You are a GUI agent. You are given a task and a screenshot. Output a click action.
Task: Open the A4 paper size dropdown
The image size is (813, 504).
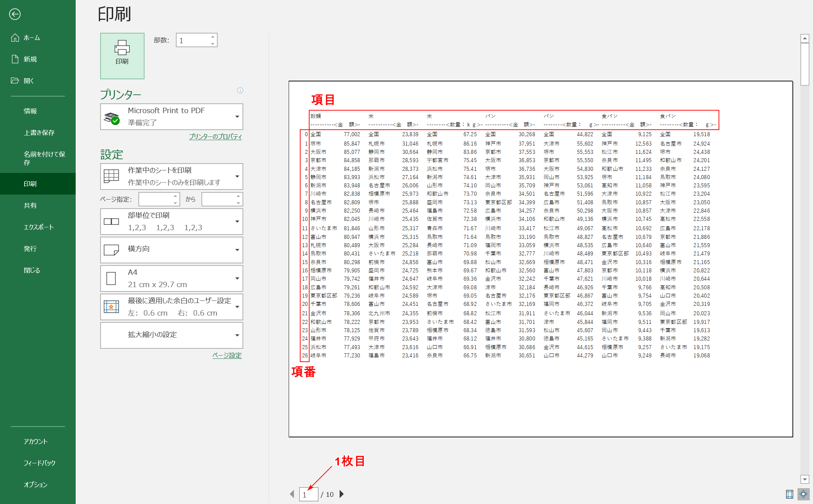click(x=172, y=278)
